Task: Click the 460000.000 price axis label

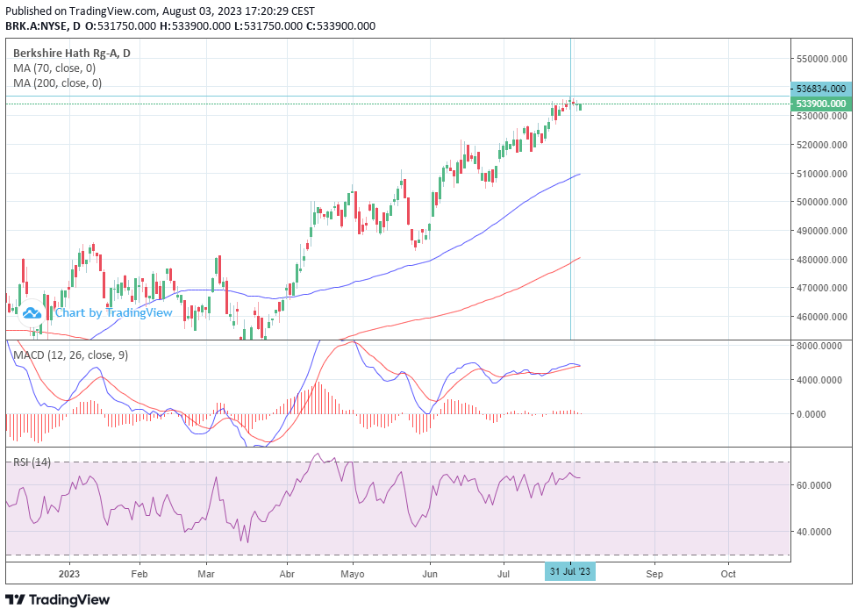Action: click(822, 317)
